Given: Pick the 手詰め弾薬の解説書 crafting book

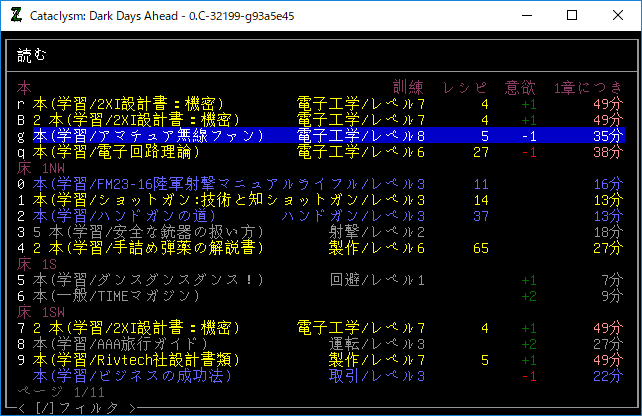Looking at the screenshot, I should (142, 248).
